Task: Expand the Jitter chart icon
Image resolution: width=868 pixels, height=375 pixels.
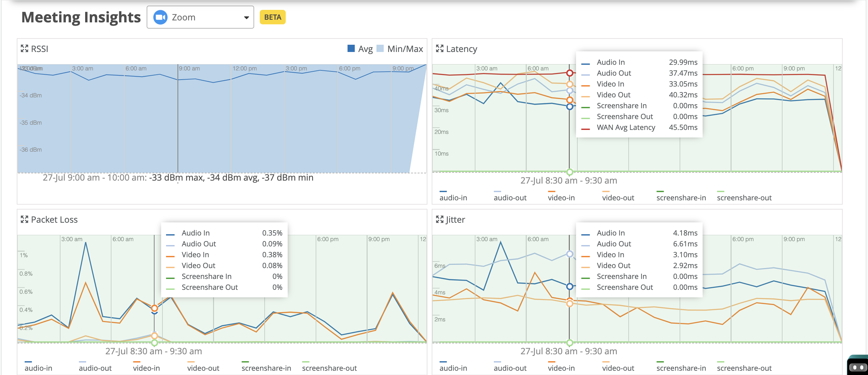Action: click(x=439, y=219)
